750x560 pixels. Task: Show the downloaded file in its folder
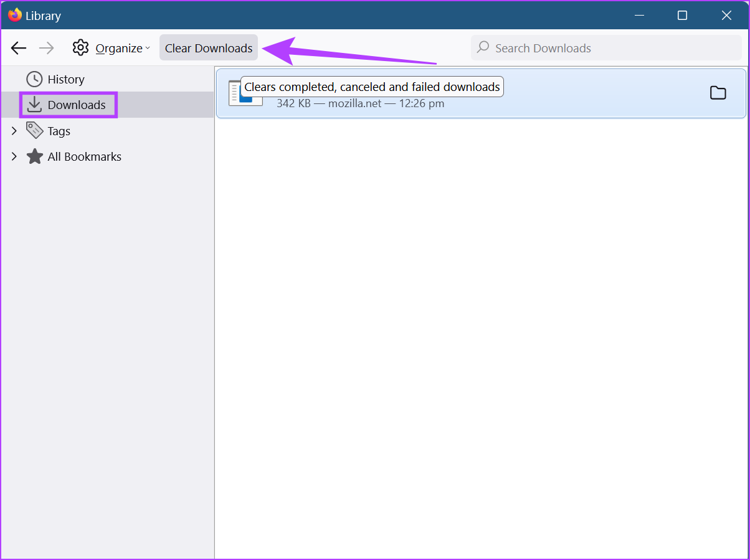coord(718,93)
